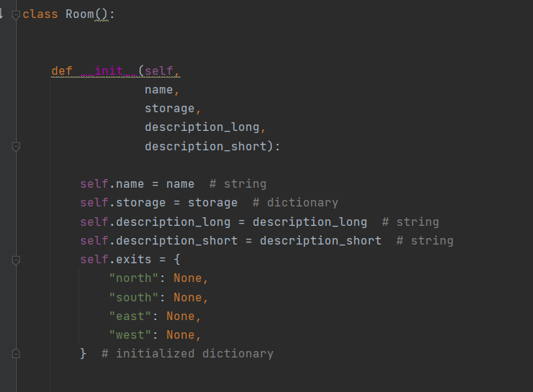533x392 pixels.
Task: Click the "west" dictionary key
Action: (x=130, y=335)
